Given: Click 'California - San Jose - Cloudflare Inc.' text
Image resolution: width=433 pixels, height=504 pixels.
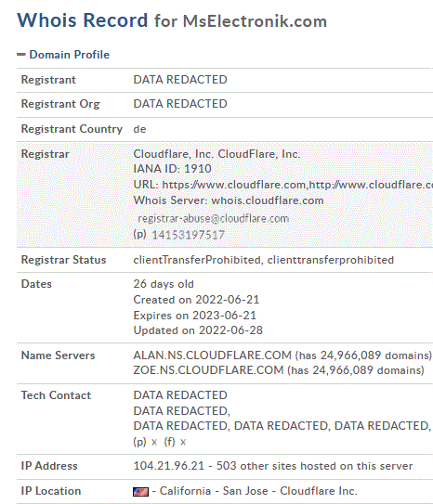Looking at the screenshot, I should tap(258, 491).
